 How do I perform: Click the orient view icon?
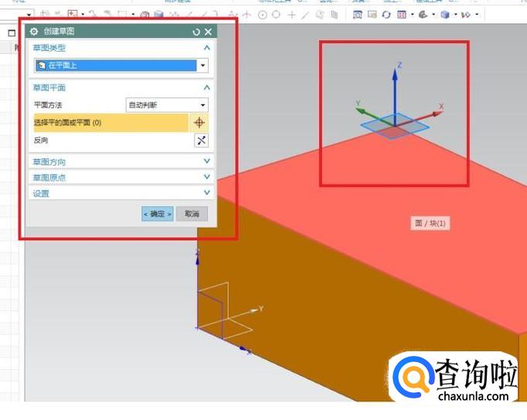(x=423, y=15)
